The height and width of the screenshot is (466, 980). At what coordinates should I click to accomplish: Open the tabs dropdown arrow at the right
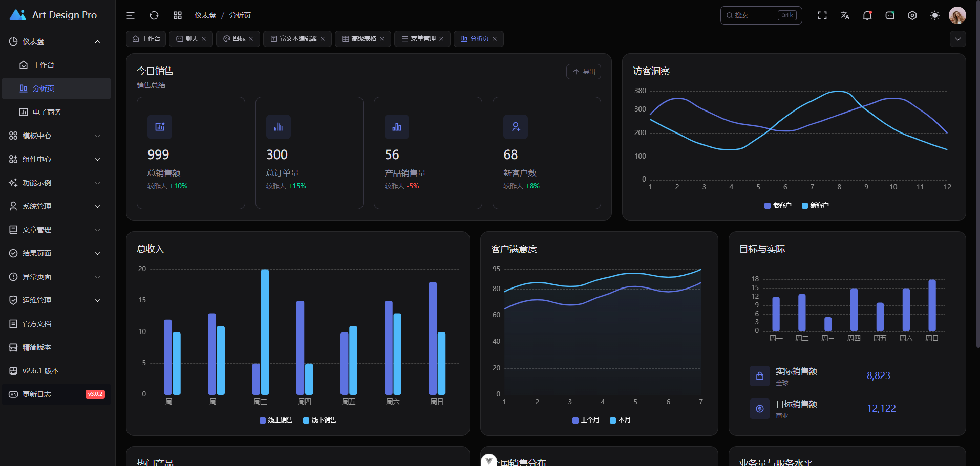(x=958, y=39)
